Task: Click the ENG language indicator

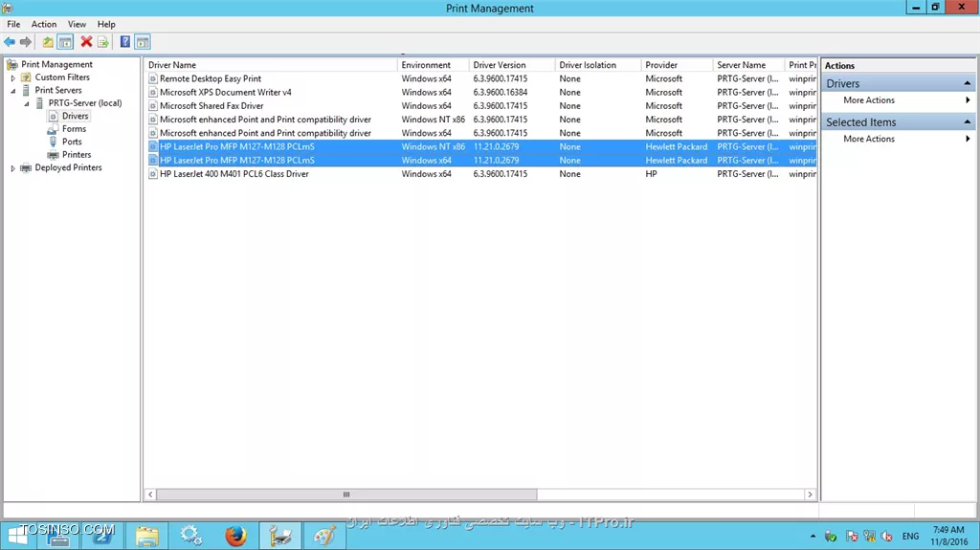Action: click(x=910, y=537)
